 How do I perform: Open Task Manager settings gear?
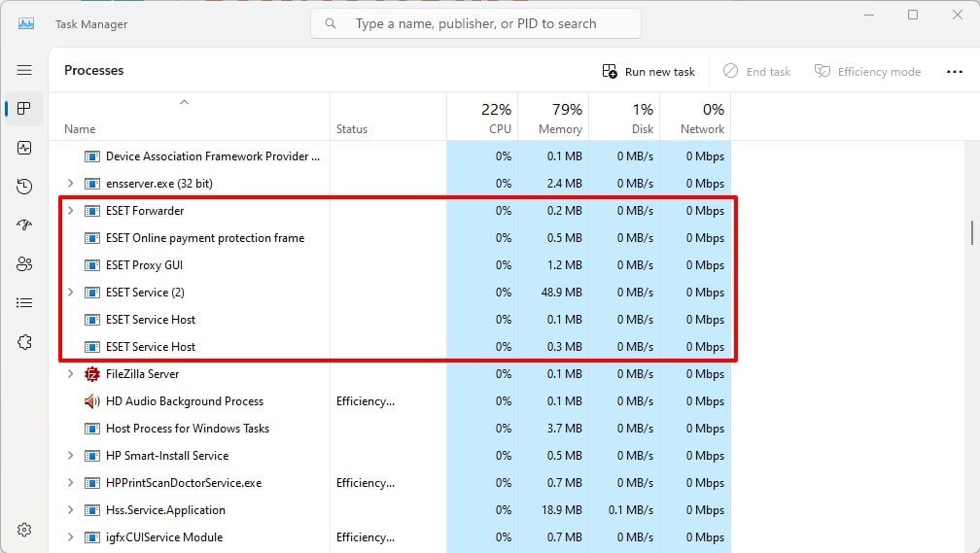pos(24,530)
